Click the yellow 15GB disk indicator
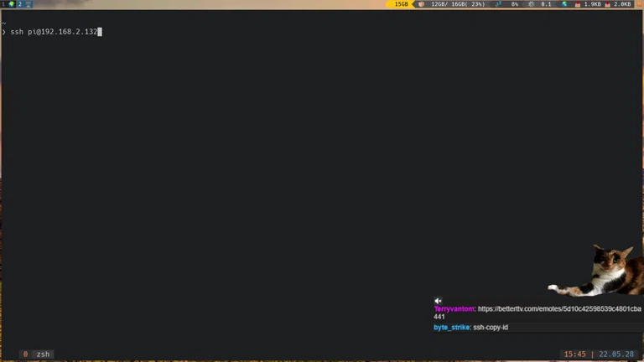644x362 pixels. click(x=401, y=4)
